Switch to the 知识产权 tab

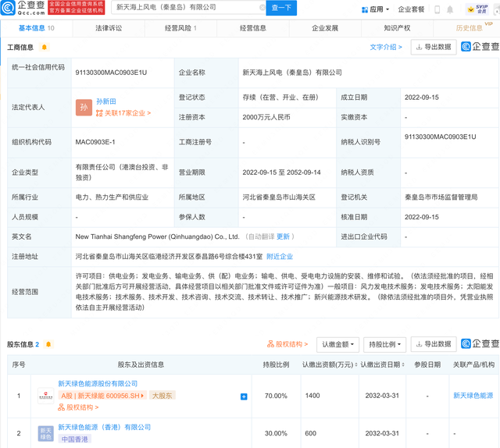pyautogui.click(x=397, y=28)
